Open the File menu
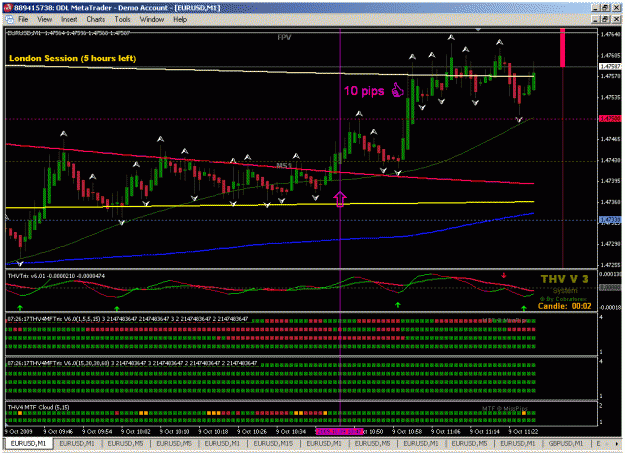625x453 pixels. 24,19
